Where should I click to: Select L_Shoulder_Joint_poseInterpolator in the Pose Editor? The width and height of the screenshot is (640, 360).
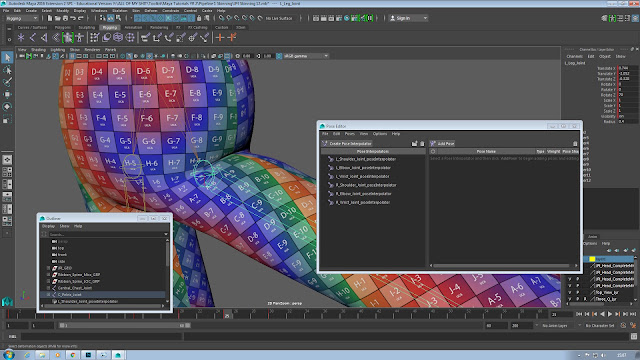pos(365,159)
